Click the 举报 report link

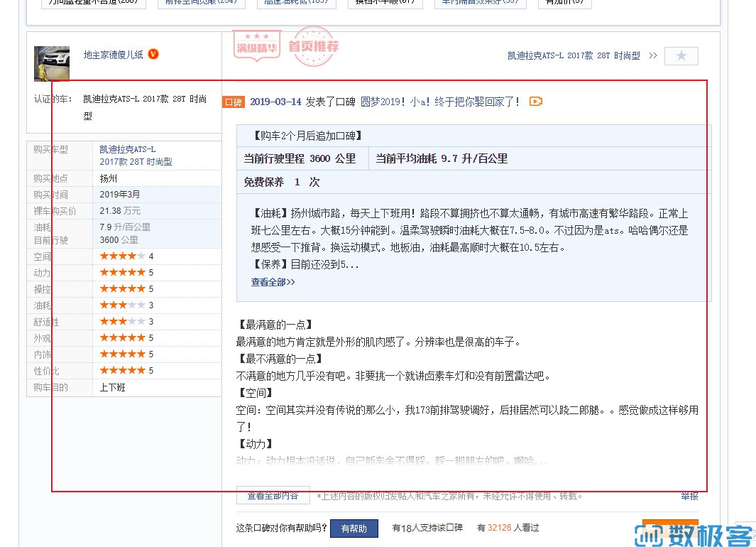point(689,496)
